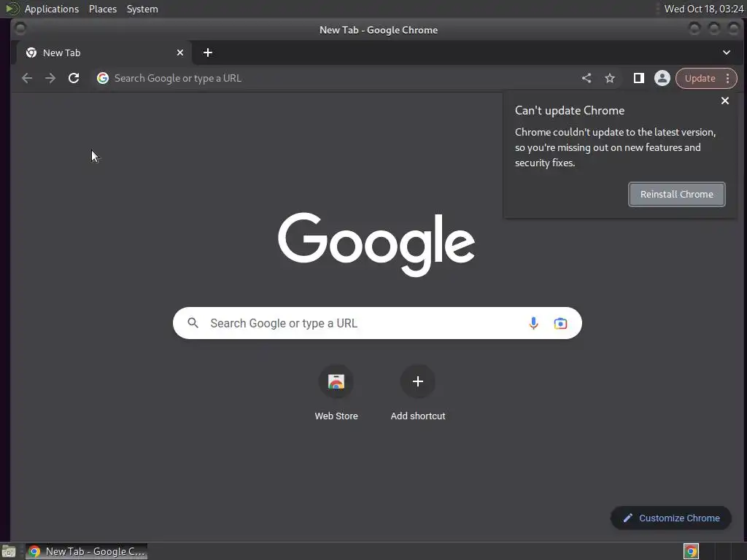Share this page icon in address bar
This screenshot has width=747, height=560.
click(x=587, y=78)
